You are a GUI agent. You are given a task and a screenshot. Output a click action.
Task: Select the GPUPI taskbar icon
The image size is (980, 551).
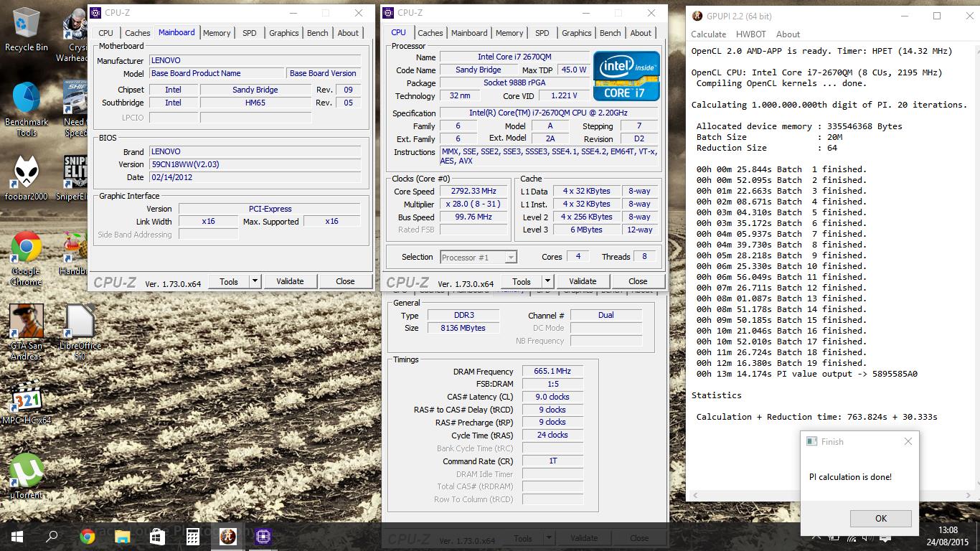coord(227,536)
